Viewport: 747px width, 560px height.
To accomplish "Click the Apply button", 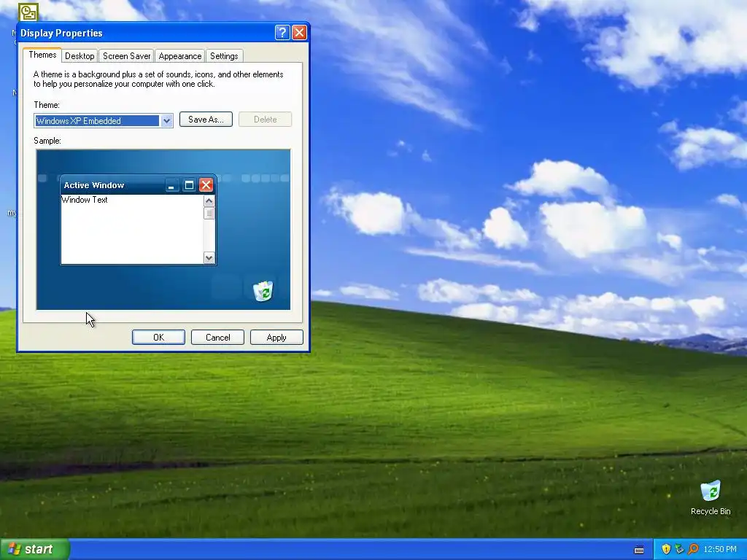I will (x=276, y=337).
